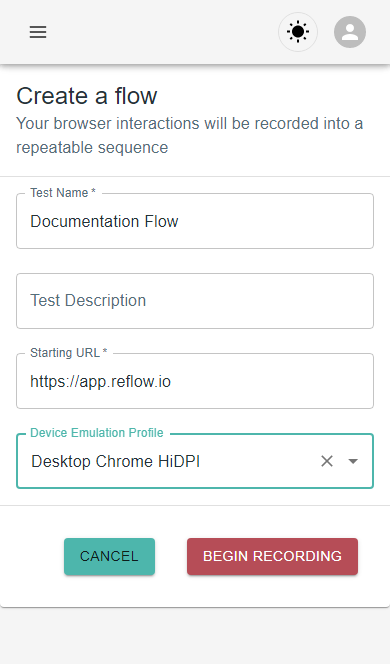
Task: Click the 'Create a flow' heading
Action: 87,96
